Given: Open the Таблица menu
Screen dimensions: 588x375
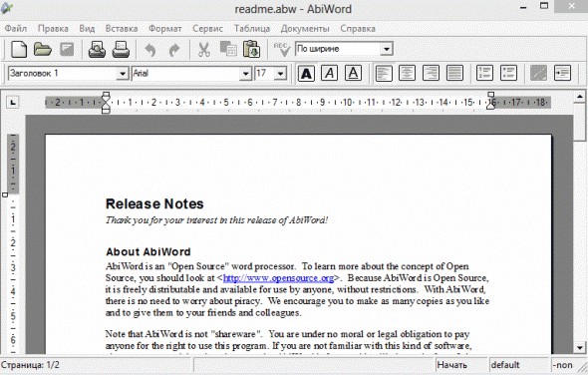Looking at the screenshot, I should (252, 29).
